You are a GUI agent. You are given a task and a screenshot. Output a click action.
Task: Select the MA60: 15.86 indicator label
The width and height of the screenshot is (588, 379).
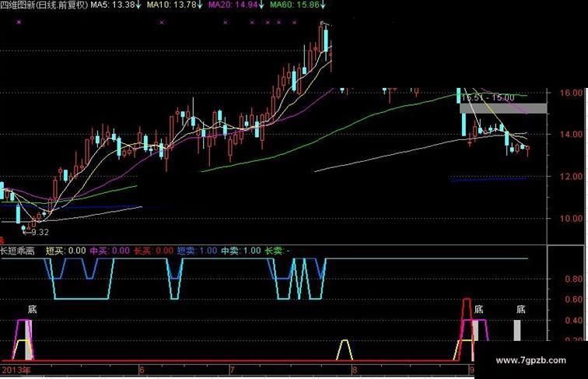pyautogui.click(x=295, y=5)
